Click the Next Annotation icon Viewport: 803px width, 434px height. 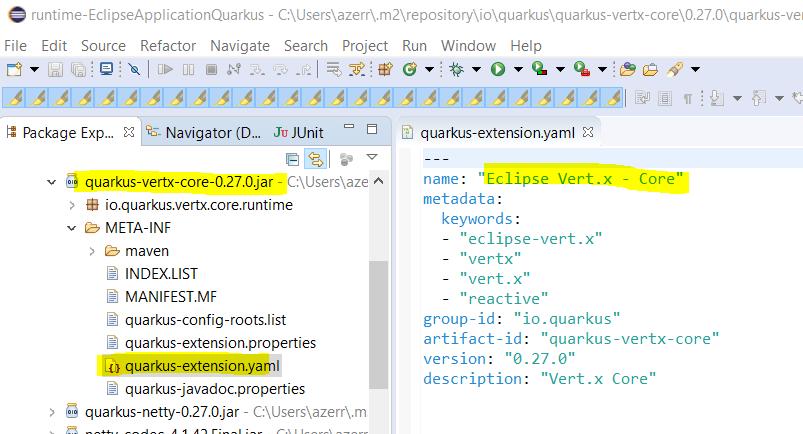[x=717, y=98]
